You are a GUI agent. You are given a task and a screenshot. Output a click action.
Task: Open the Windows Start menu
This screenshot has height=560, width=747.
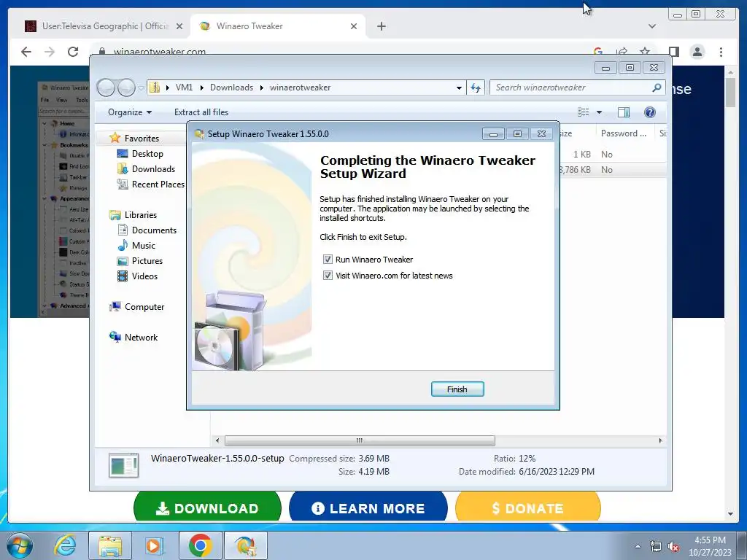(19, 545)
